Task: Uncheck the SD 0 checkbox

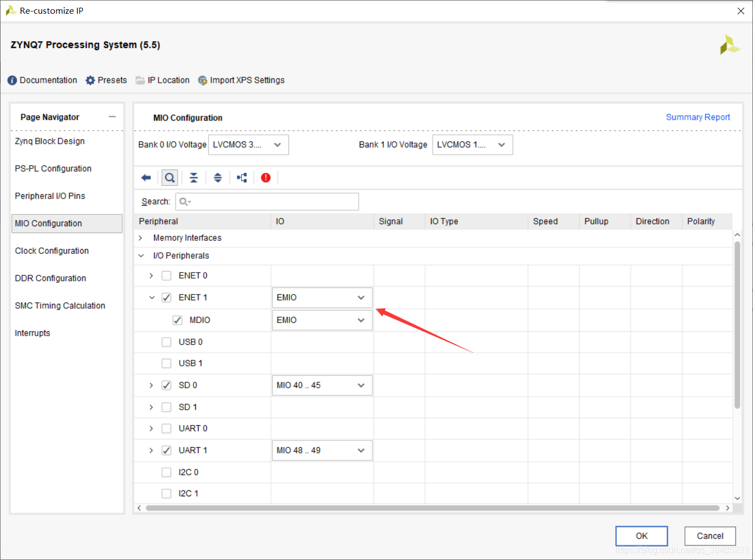Action: (x=167, y=386)
